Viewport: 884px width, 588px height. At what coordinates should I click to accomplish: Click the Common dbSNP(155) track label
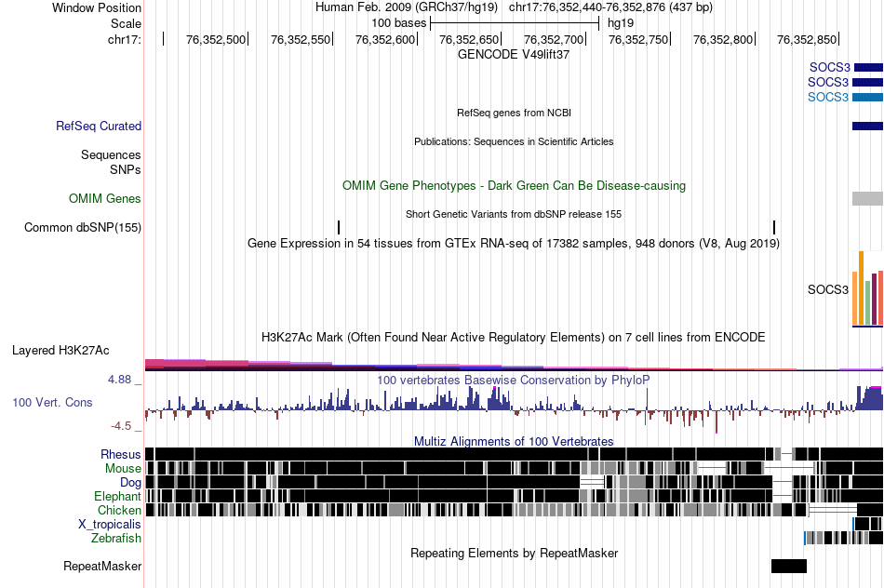pos(83,227)
